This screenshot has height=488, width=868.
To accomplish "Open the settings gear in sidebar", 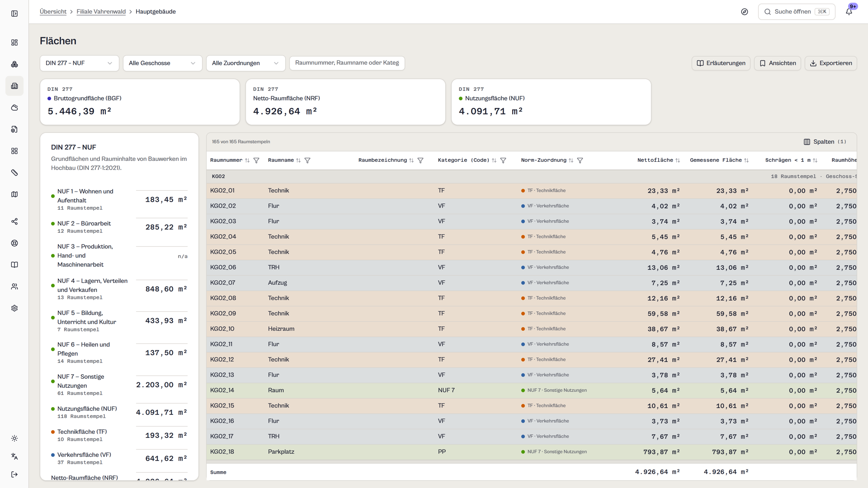I will click(x=14, y=308).
